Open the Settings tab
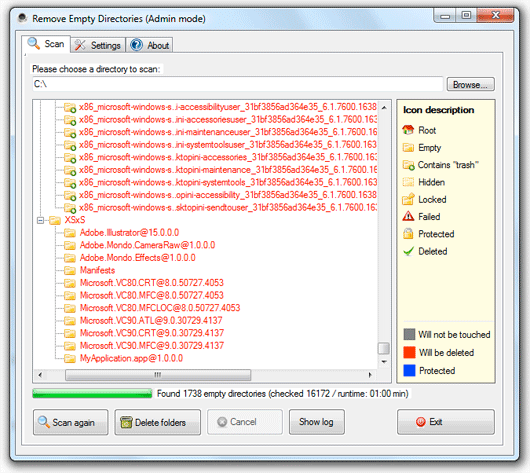 pyautogui.click(x=98, y=45)
